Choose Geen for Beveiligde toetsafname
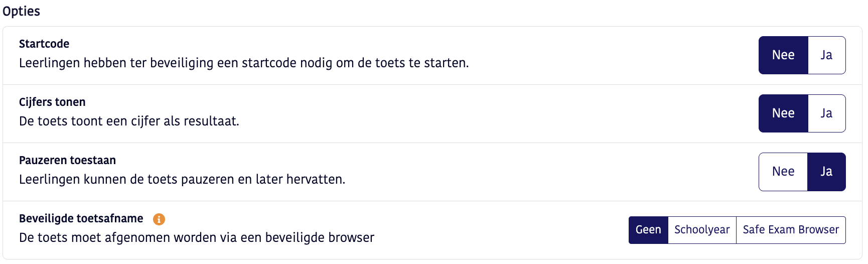Image resolution: width=868 pixels, height=264 pixels. [x=648, y=230]
